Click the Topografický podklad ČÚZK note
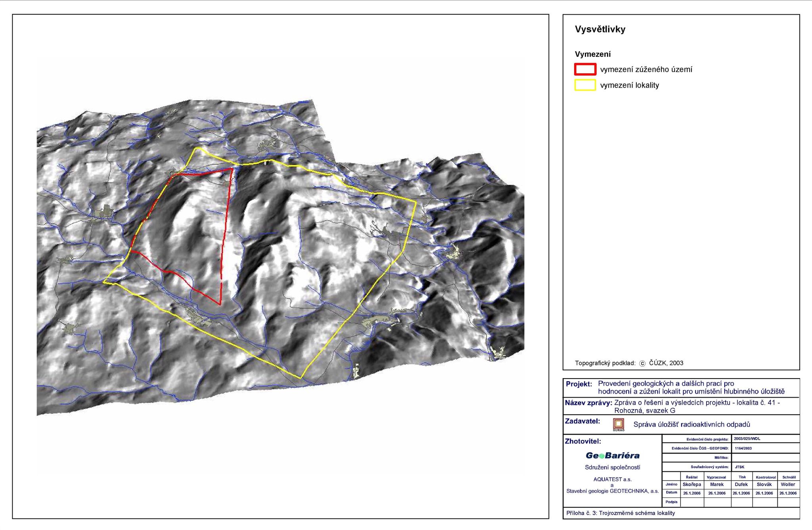Screen dimensions: 812x530 click(629, 363)
